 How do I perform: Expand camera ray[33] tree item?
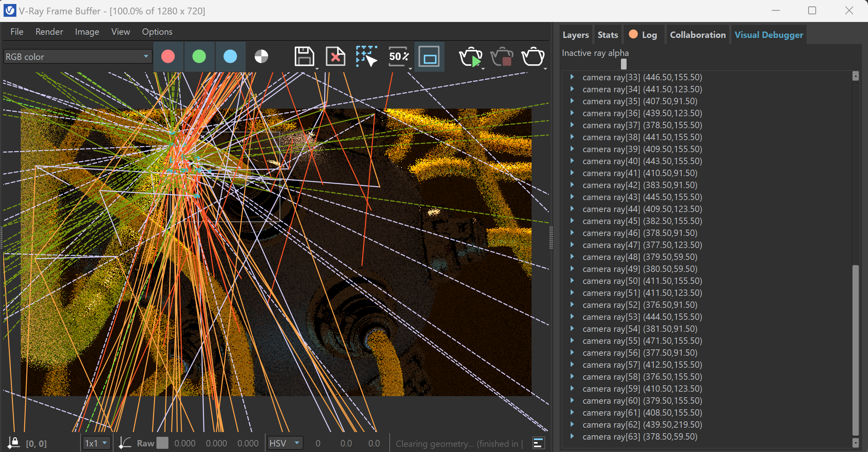[572, 77]
